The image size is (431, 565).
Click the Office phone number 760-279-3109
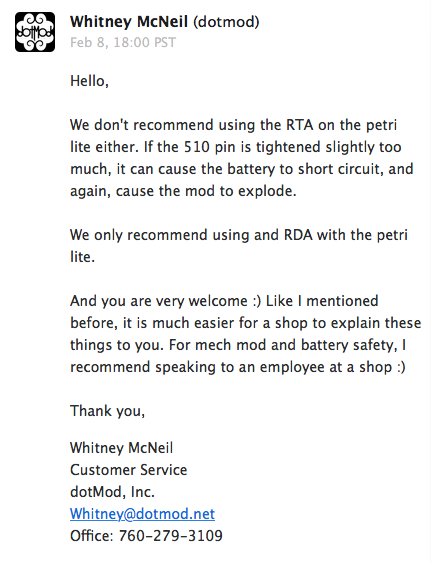[x=171, y=536]
